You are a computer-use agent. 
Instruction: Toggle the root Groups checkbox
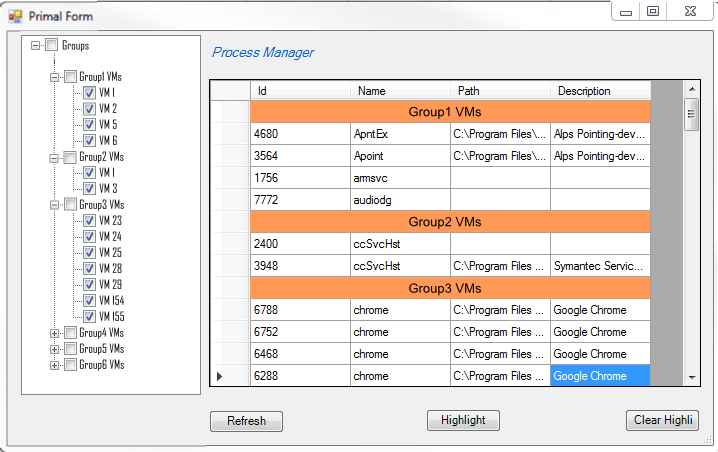pos(51,45)
